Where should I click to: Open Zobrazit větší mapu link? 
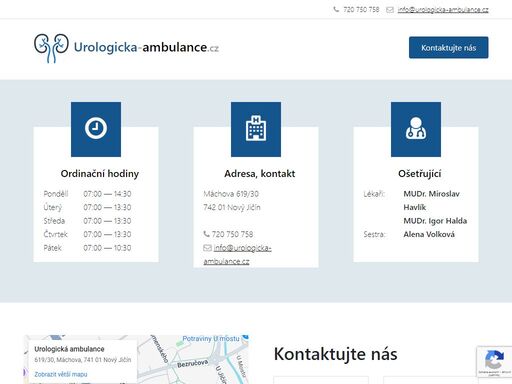[61, 374]
